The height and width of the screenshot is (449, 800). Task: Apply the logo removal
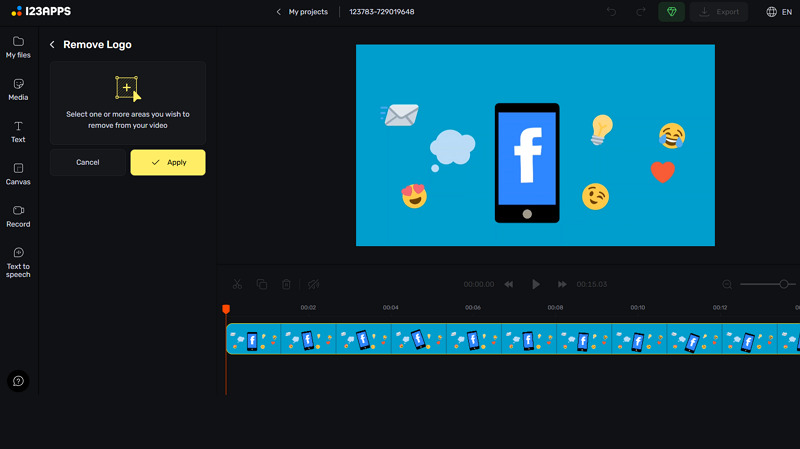pos(168,162)
